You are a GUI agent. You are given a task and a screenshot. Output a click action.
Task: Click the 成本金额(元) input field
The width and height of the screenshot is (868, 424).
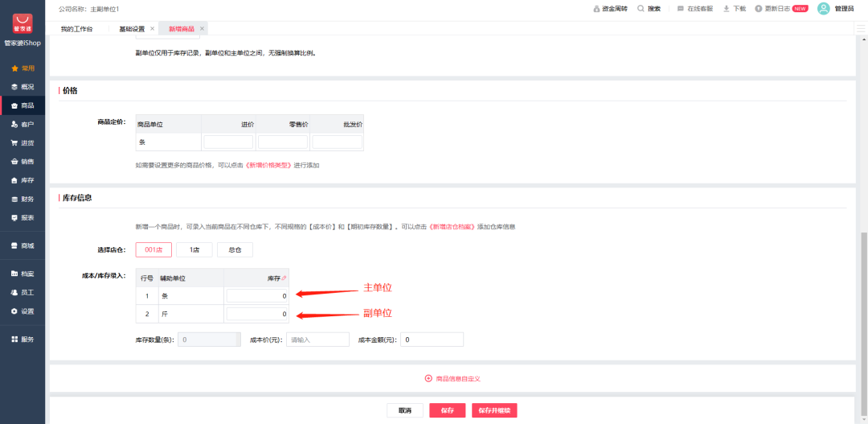432,340
